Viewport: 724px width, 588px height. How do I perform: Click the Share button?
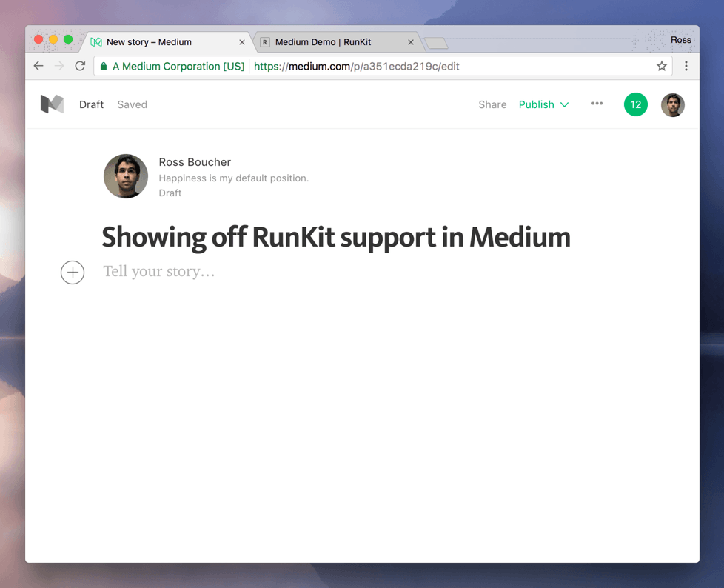(x=492, y=104)
